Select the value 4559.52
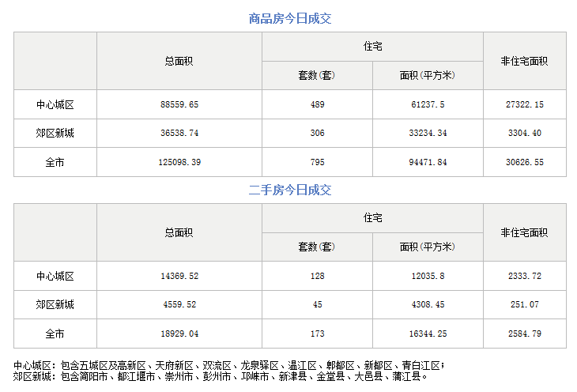The image size is (577, 392). [179, 304]
